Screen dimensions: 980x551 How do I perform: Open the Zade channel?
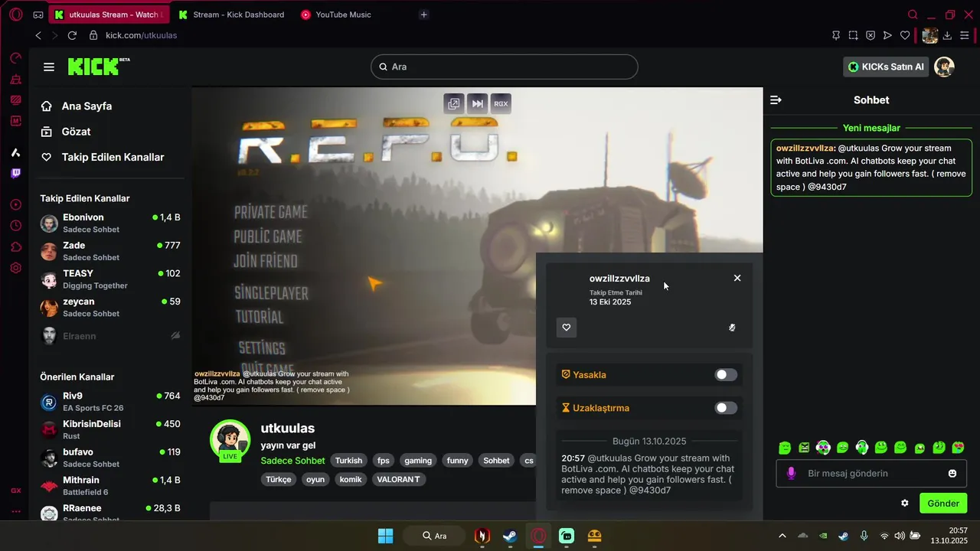110,251
